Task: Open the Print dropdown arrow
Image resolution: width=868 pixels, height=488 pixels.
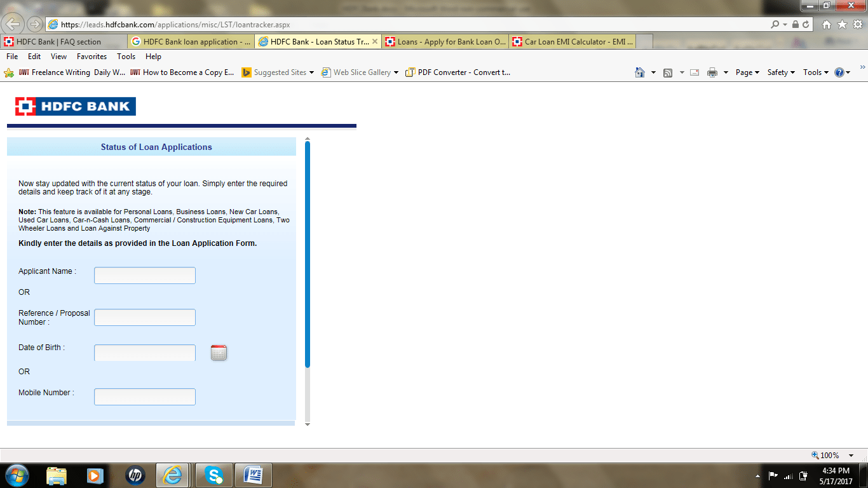Action: pyautogui.click(x=726, y=72)
